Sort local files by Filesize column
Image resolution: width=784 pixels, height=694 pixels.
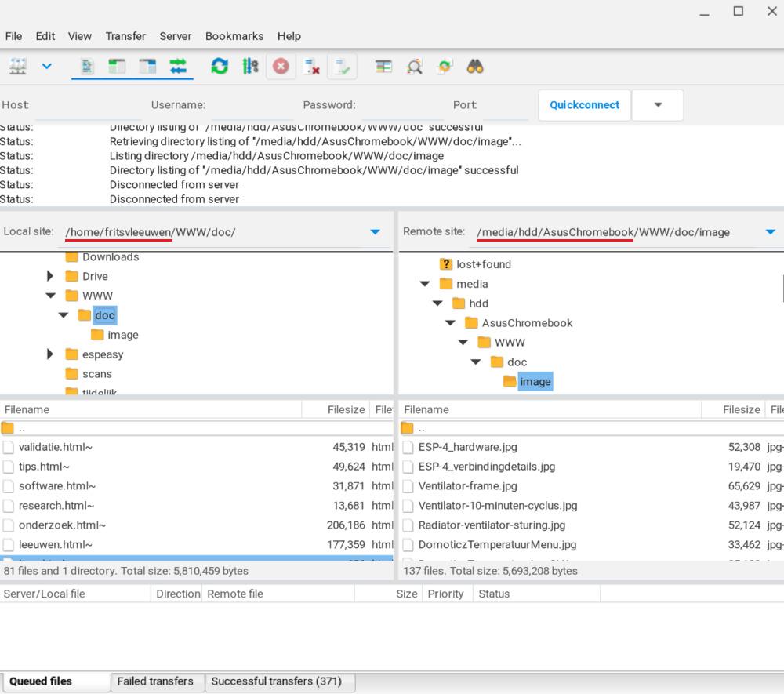coord(336,409)
